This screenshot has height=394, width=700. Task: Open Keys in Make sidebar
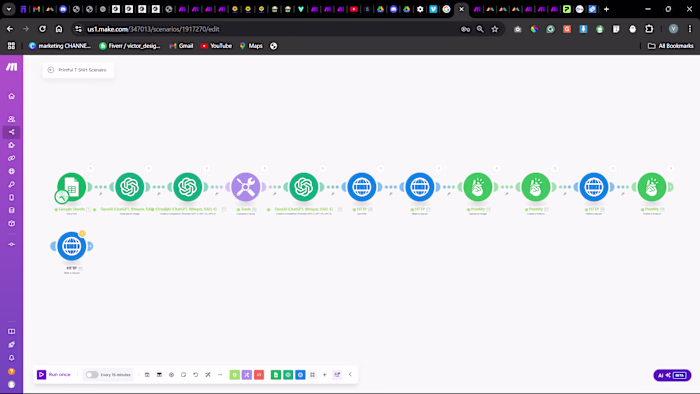pyautogui.click(x=12, y=184)
